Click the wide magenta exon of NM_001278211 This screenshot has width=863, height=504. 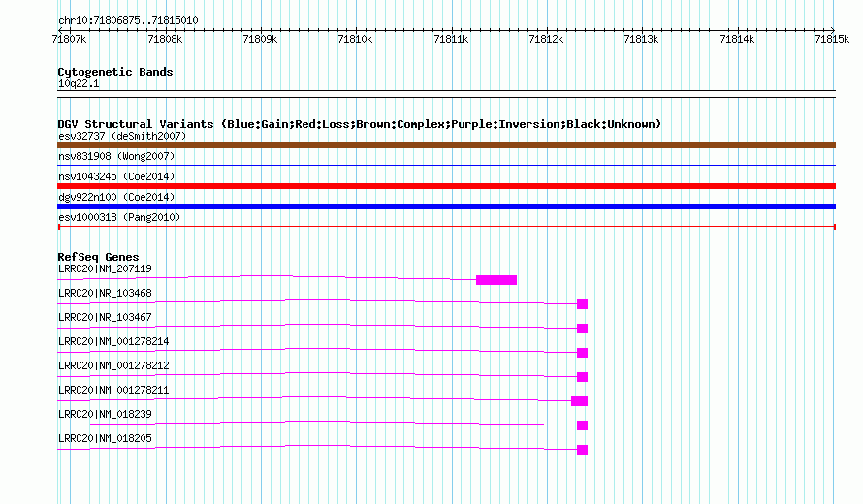point(580,401)
